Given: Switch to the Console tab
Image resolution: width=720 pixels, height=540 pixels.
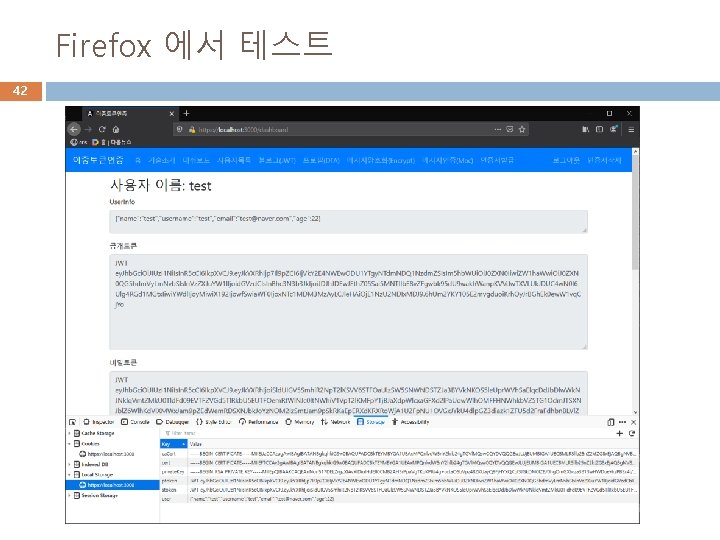Looking at the screenshot, I should coord(135,422).
